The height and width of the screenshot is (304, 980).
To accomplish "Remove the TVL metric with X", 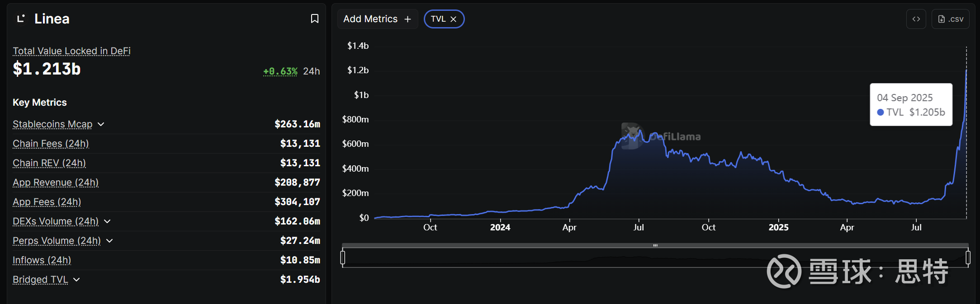I will tap(454, 19).
